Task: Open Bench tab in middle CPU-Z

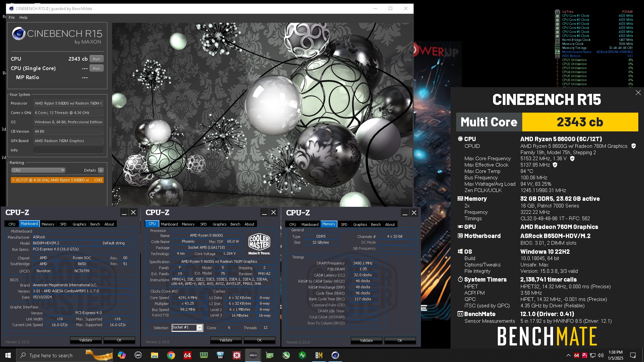Action: pyautogui.click(x=235, y=224)
